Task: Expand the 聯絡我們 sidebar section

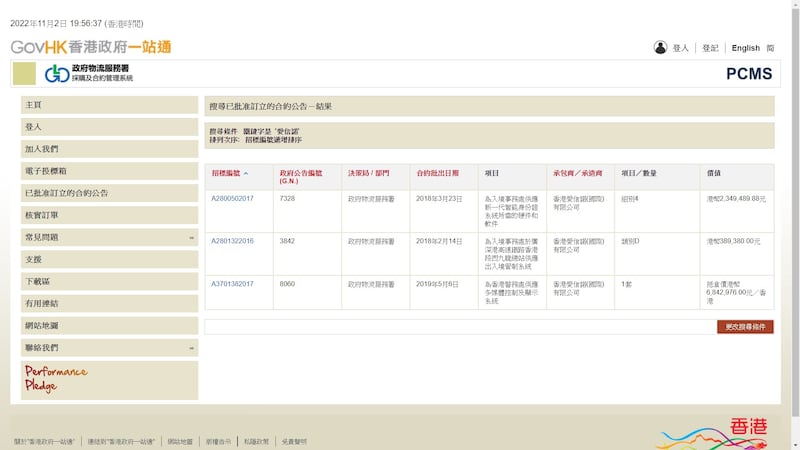Action: 192,348
